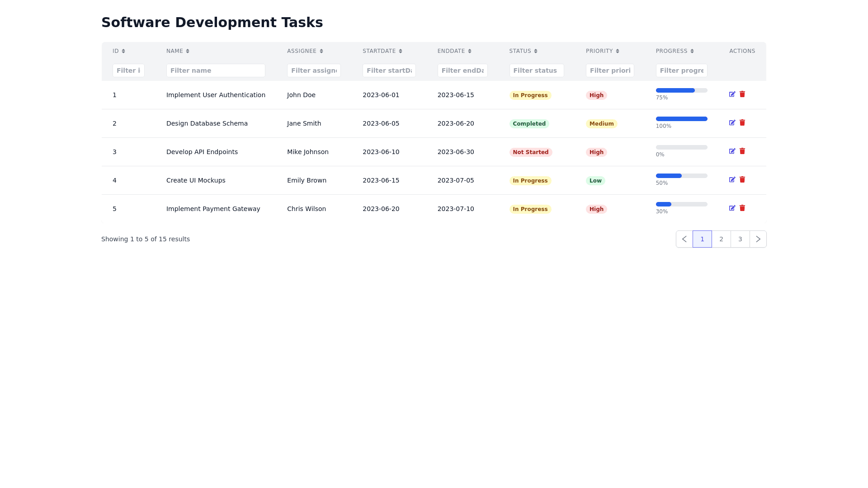This screenshot has width=868, height=488.
Task: Click the Filter status field
Action: 536,70
